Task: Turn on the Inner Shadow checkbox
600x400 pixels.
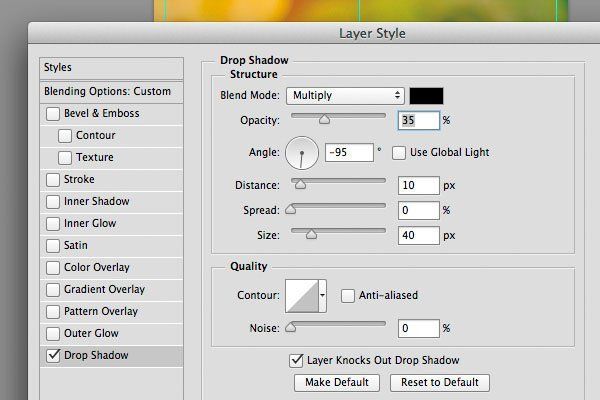Action: (53, 201)
